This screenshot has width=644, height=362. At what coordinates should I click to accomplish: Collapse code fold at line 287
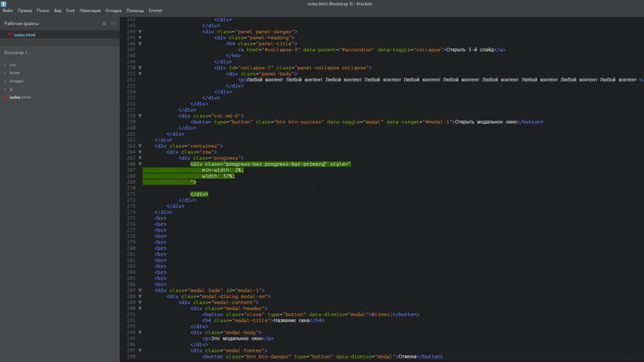click(x=140, y=291)
